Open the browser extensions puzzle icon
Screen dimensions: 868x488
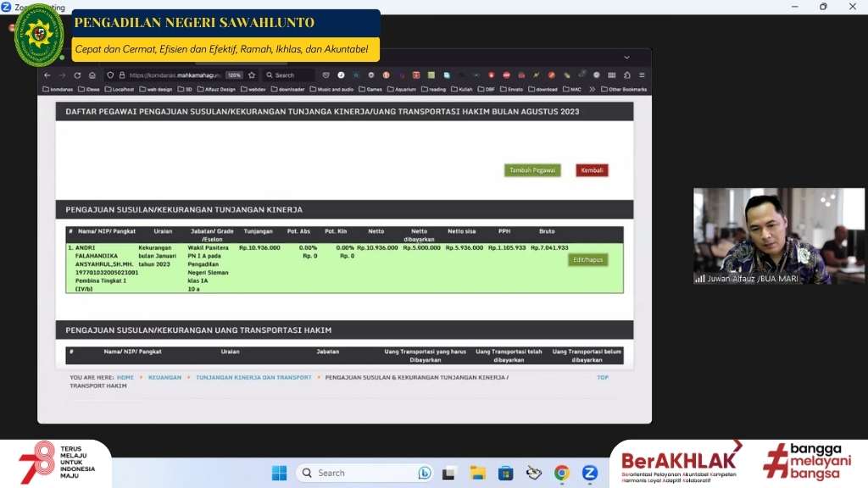[627, 75]
